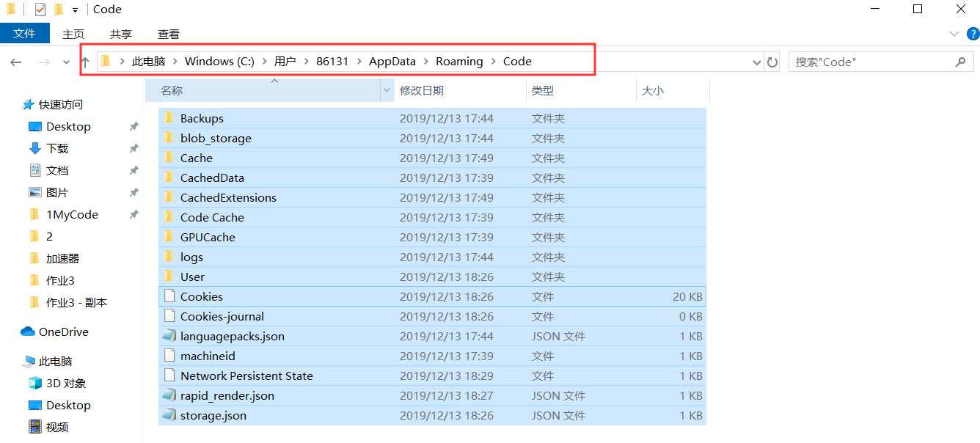This screenshot has height=443, width=980.
Task: Unpin the 1MyCode item in sidebar
Action: coord(134,214)
